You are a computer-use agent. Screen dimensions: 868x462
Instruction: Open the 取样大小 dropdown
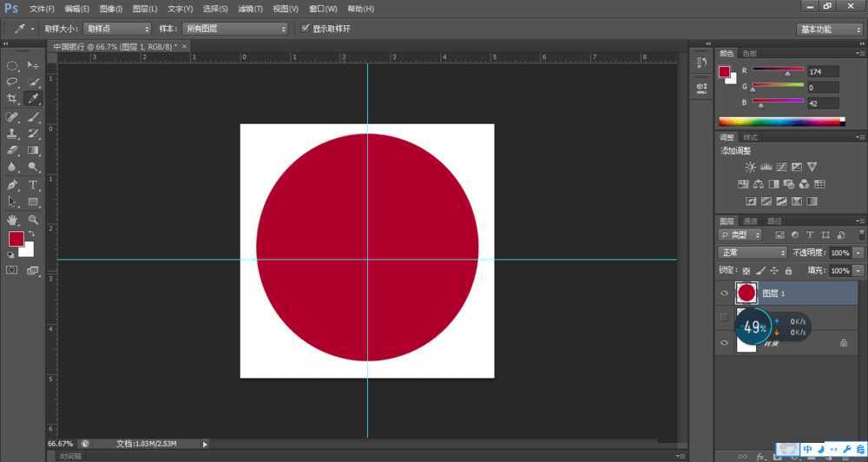pyautogui.click(x=117, y=29)
